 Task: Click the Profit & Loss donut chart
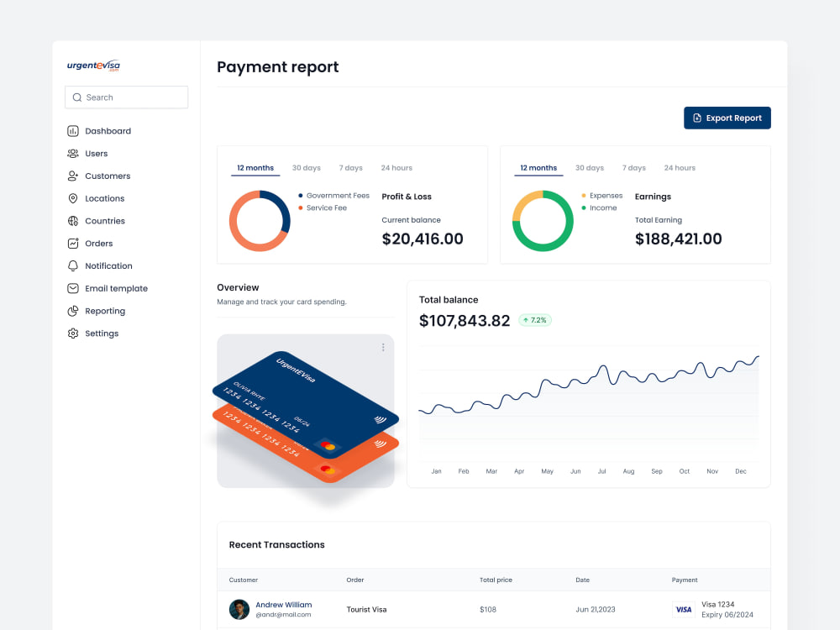(260, 221)
